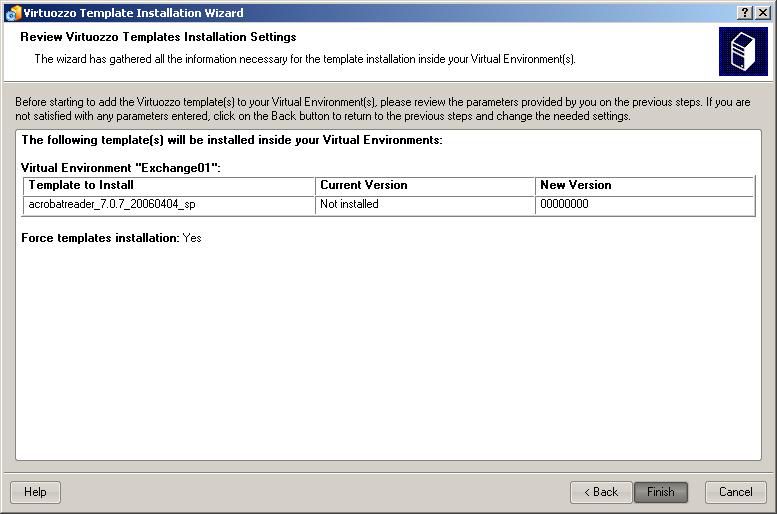Screen dimensions: 777x514
Task: Click the instruction paragraph above the summary panel
Action: point(388,109)
